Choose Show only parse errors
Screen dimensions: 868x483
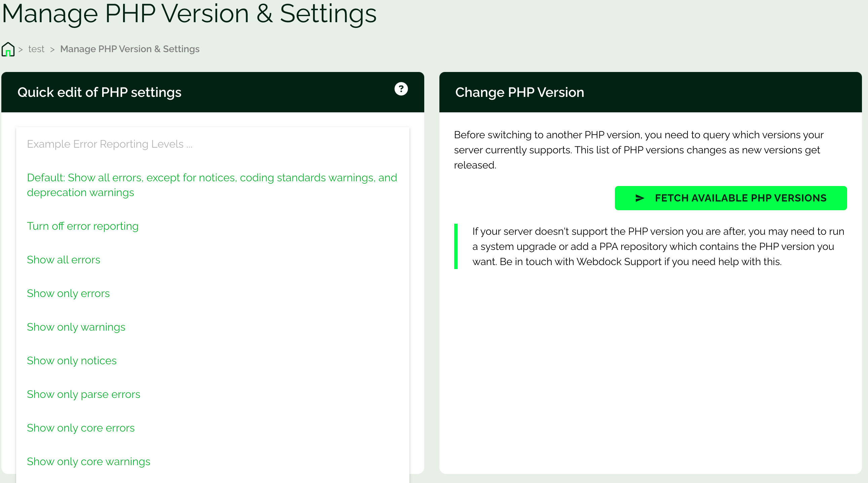[x=83, y=394]
